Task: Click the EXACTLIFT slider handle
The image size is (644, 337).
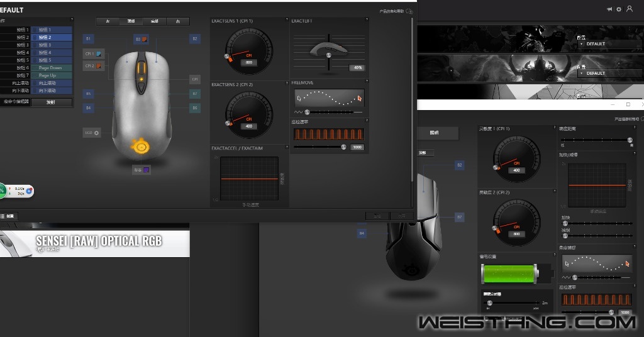Action: (x=328, y=55)
